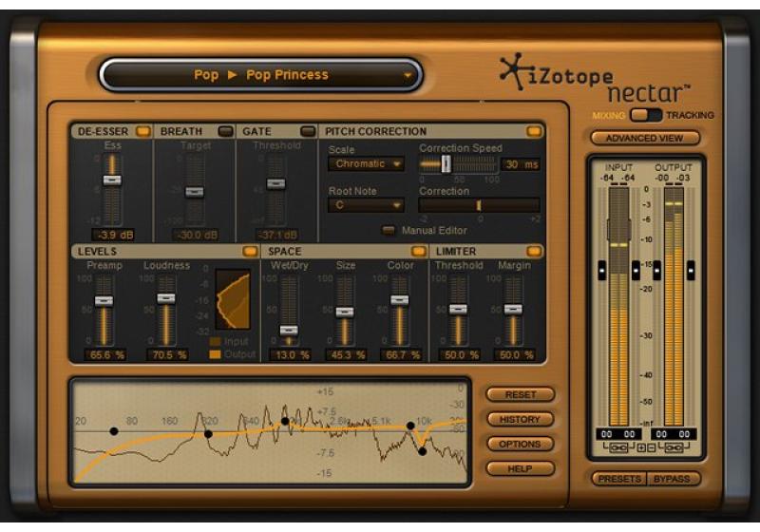The height and width of the screenshot is (532, 760).
Task: Flip the Mixing/Tracking mode switch
Action: 646,115
